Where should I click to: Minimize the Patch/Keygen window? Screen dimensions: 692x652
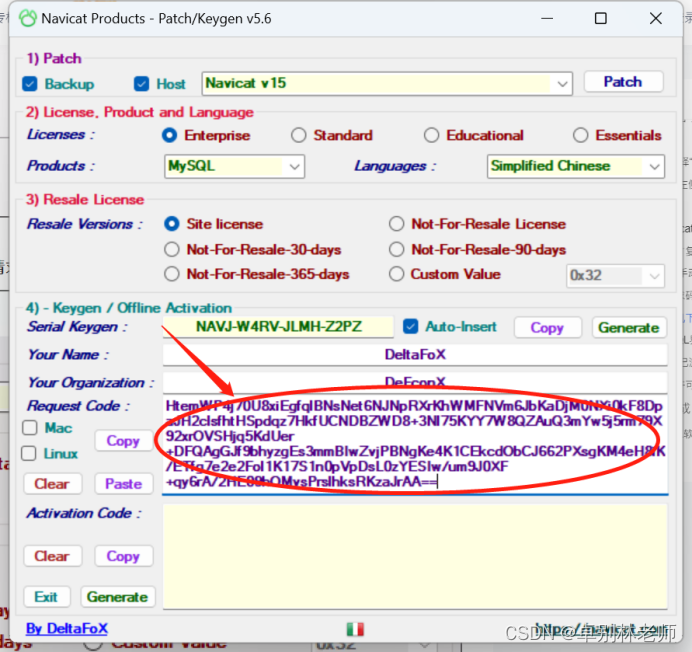coord(547,19)
